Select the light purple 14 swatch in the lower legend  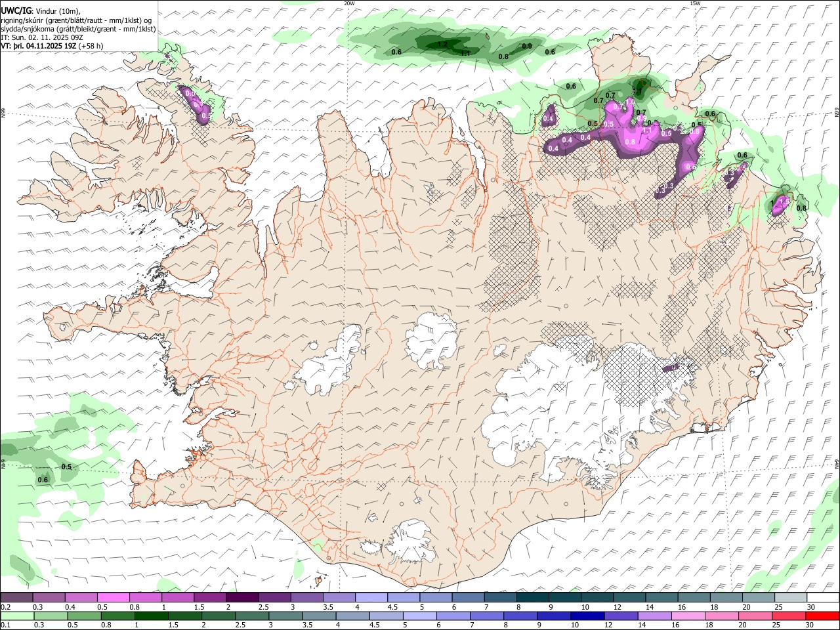coord(654,616)
